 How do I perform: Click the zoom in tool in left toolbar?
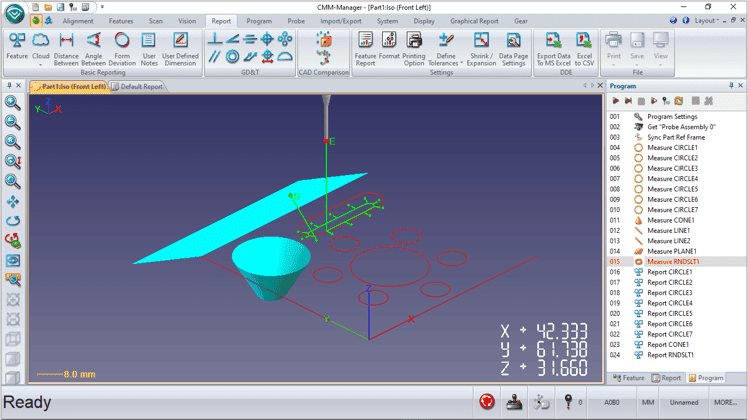coord(12,103)
